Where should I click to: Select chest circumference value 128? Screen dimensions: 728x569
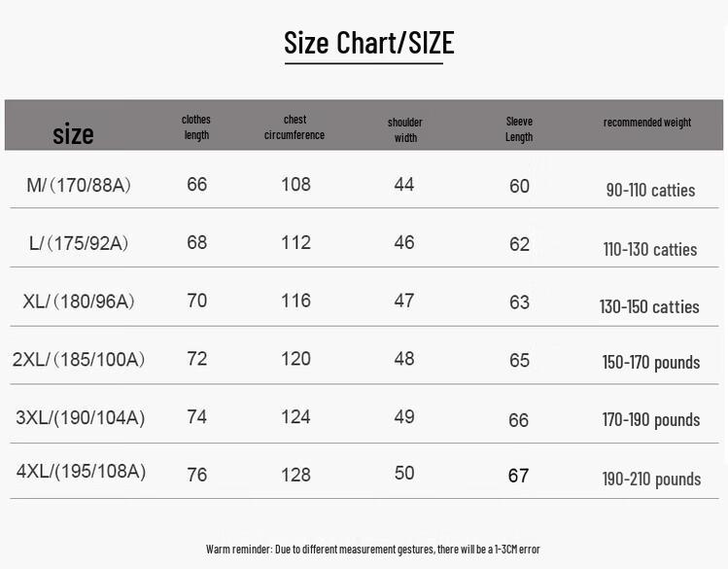295,475
